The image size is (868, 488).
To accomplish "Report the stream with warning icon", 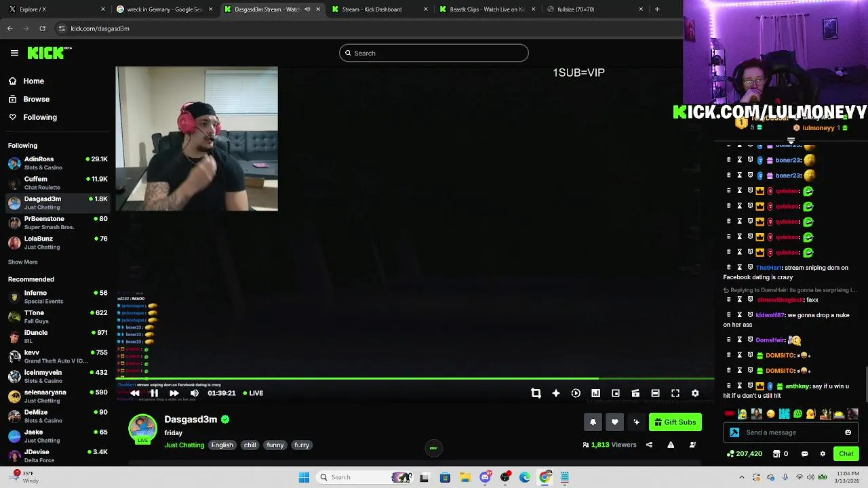I will point(671,445).
